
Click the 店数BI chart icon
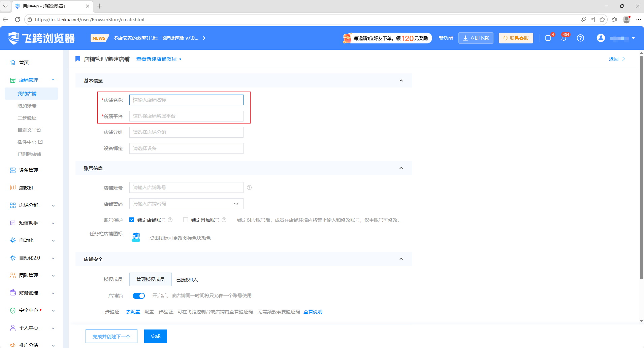click(x=13, y=188)
